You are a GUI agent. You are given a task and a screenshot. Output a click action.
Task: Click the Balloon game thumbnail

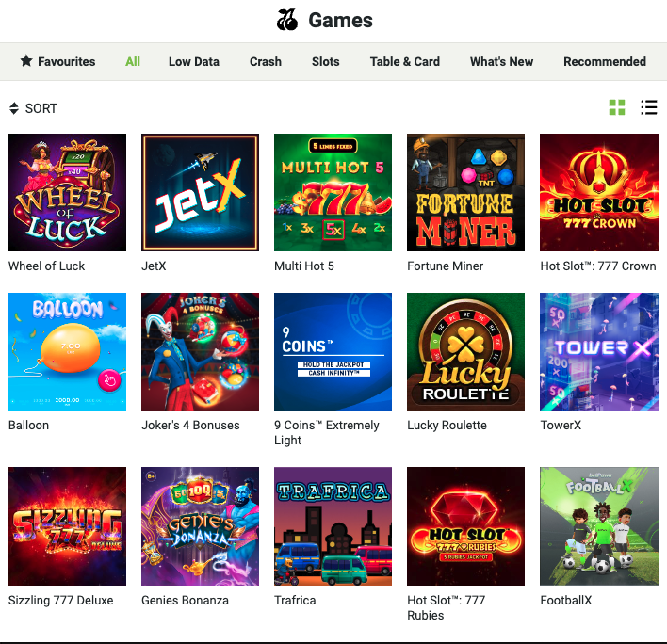pos(67,351)
